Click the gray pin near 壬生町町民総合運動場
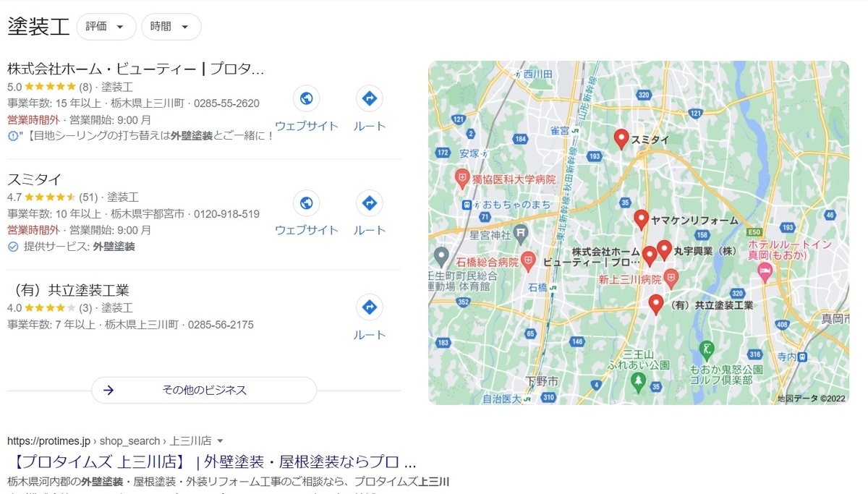Viewport: 868px width, 494px height. 440,257
